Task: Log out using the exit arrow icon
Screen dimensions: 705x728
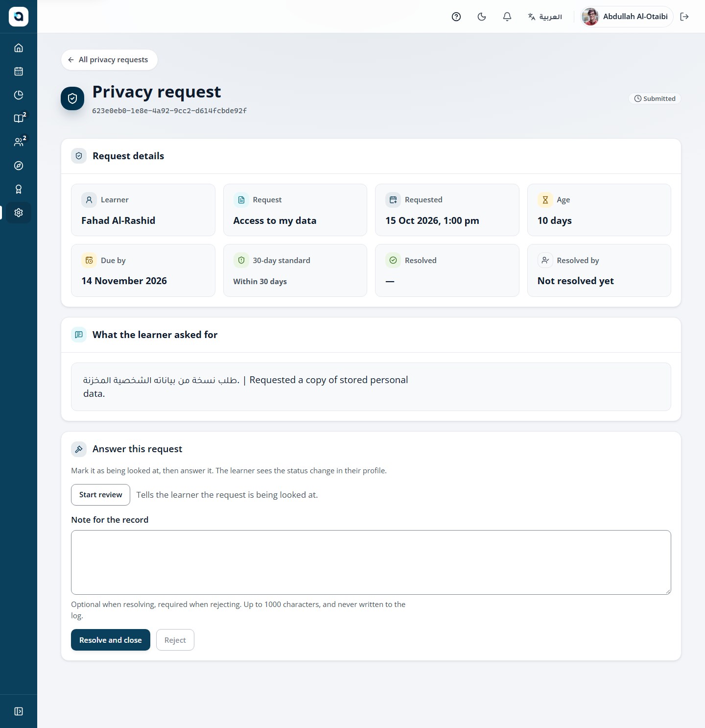Action: (684, 17)
